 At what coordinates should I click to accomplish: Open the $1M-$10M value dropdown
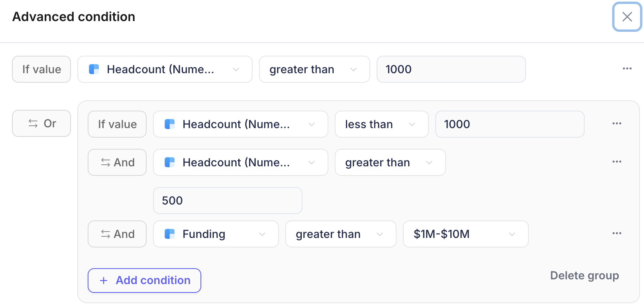click(x=466, y=234)
